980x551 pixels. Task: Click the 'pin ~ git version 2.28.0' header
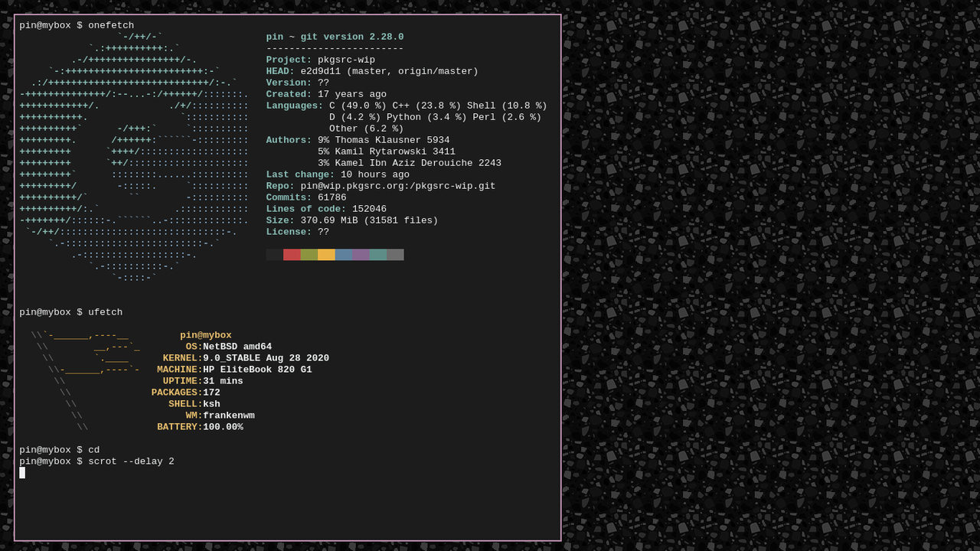[335, 37]
